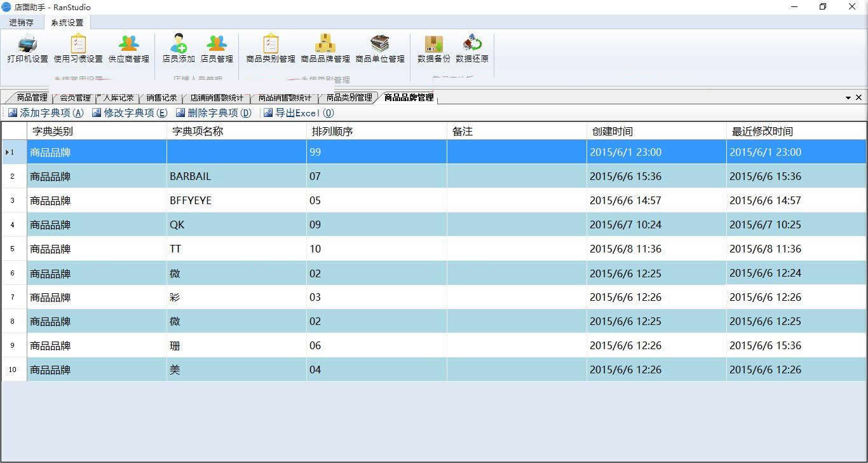
Task: Switch to 商品销售额统计 tab
Action: coord(285,98)
